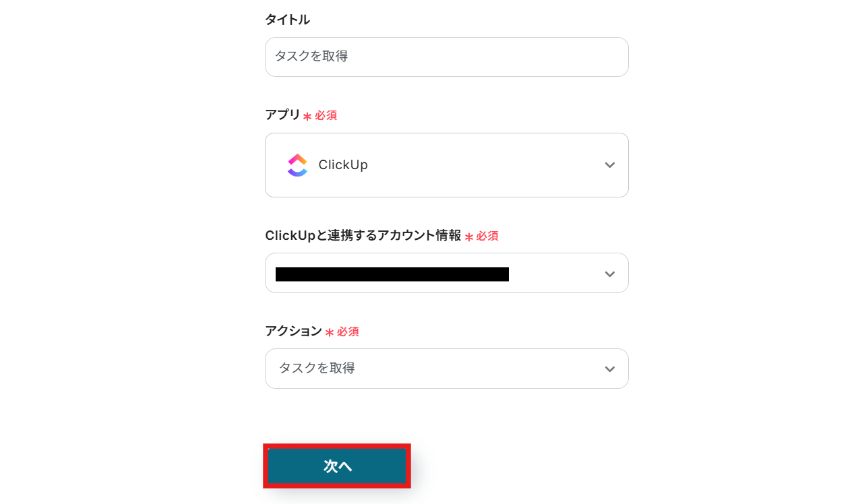Click the ClickUpと連携するアカウント情報 label

363,235
